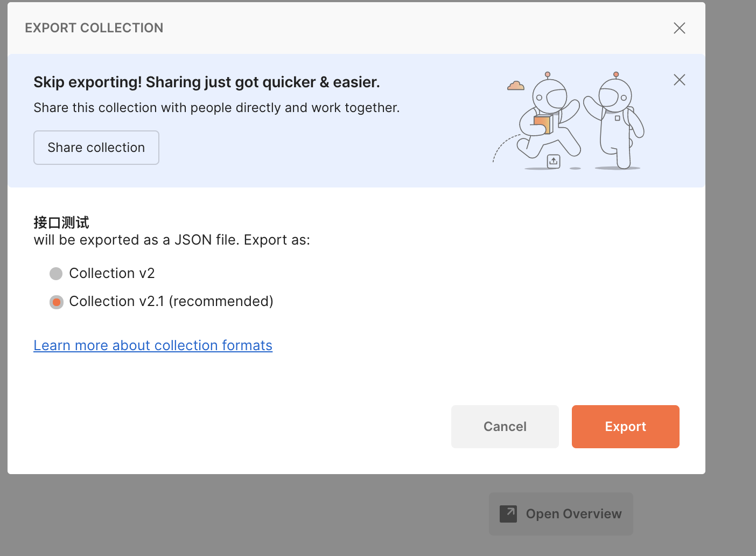Click the Collection v2.1 (recommended) label text
756x556 pixels.
(171, 302)
